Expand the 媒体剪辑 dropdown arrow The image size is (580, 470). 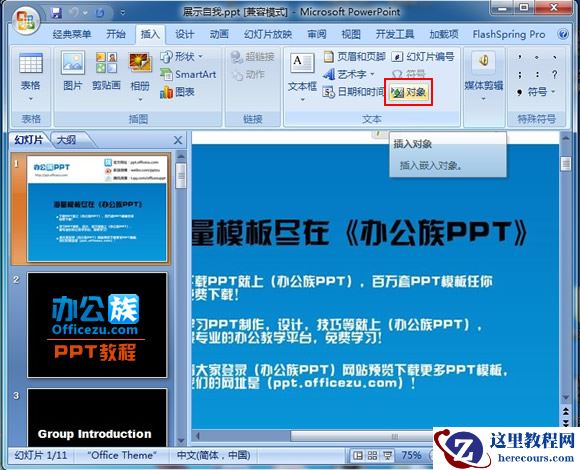coord(483,99)
